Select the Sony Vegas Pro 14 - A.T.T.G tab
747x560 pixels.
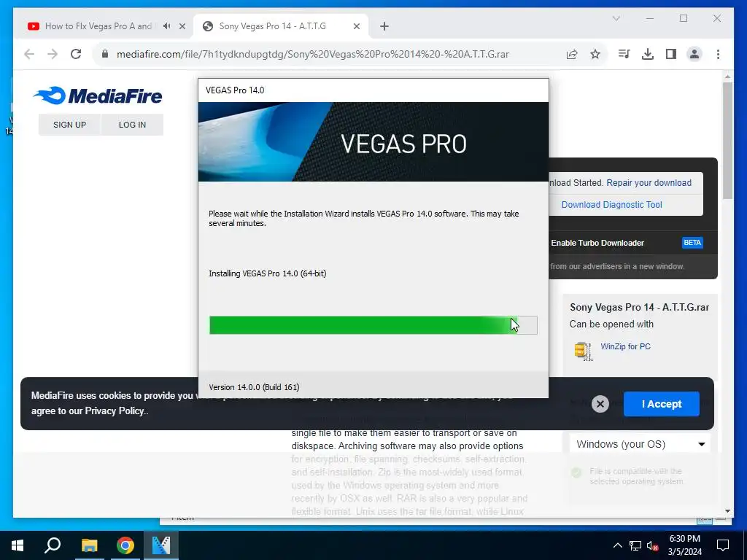[x=273, y=26]
